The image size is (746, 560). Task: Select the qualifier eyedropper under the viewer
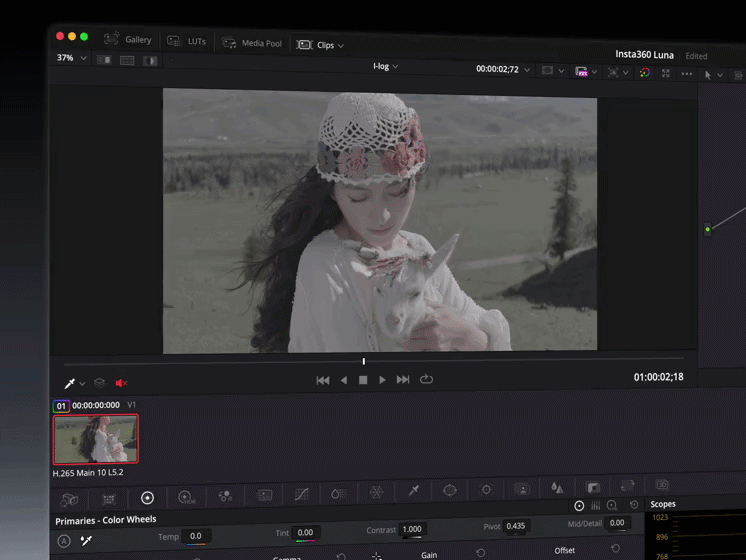coord(69,383)
